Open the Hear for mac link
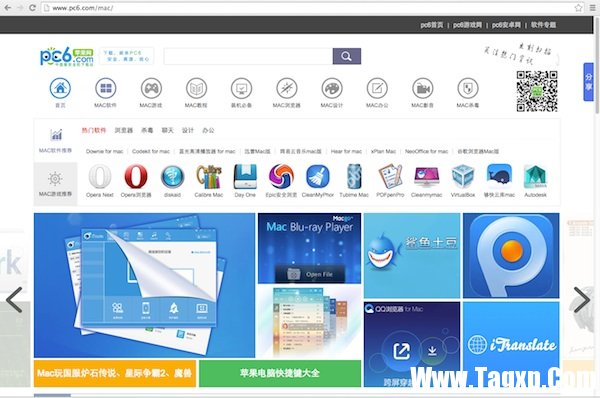600x398 pixels. (346, 152)
